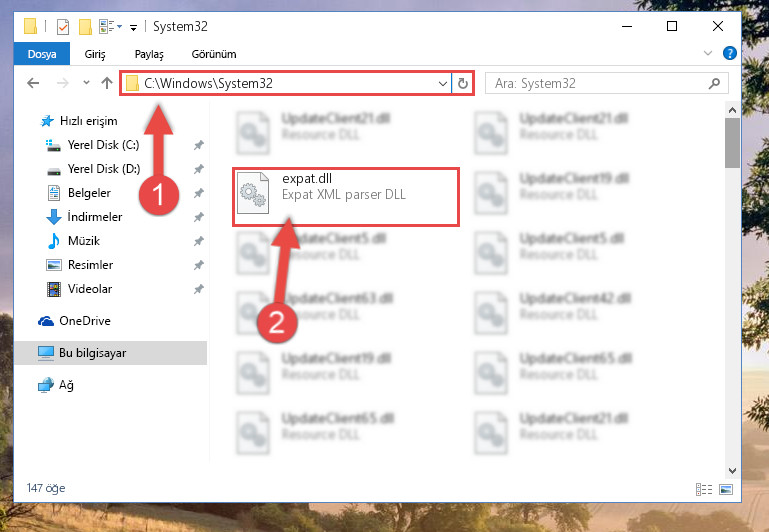This screenshot has width=769, height=532.
Task: Click the Back navigation arrow
Action: 33,83
